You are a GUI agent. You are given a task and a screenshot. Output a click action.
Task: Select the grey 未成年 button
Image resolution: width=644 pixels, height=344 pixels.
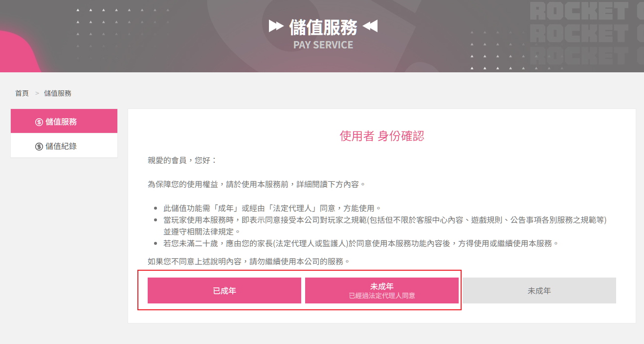[539, 291]
